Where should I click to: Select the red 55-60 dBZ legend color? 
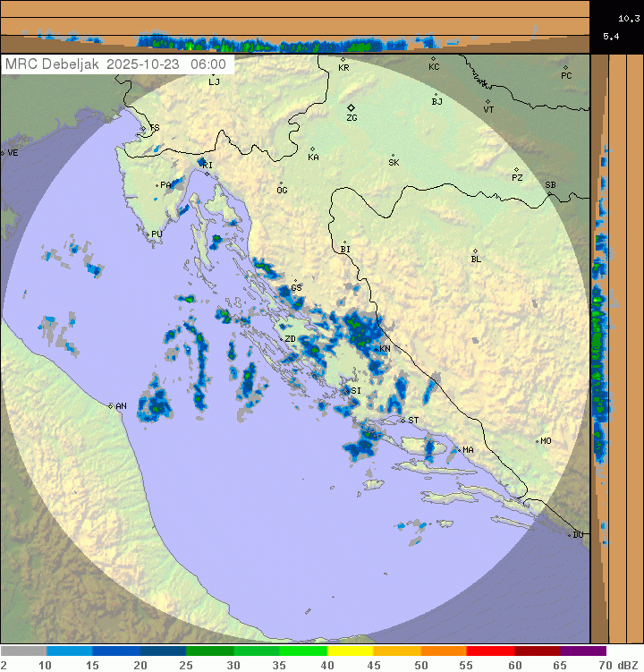coord(490,651)
